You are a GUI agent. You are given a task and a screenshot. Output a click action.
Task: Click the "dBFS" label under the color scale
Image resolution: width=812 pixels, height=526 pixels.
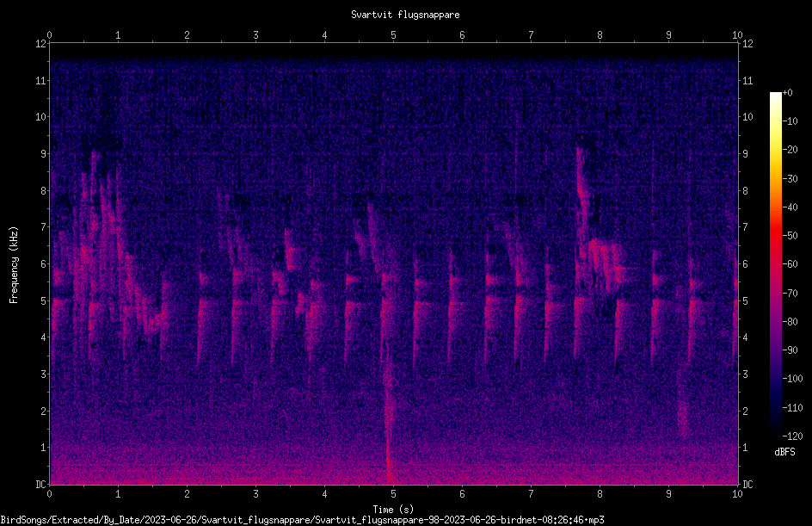tap(784, 452)
